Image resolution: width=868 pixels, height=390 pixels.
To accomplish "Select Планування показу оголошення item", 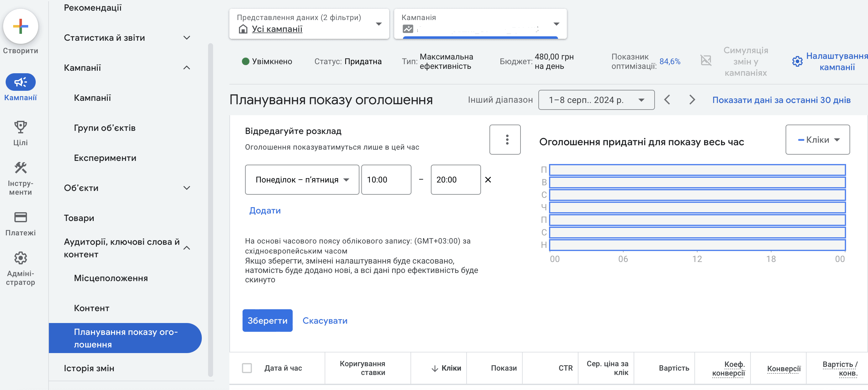I will [125, 338].
